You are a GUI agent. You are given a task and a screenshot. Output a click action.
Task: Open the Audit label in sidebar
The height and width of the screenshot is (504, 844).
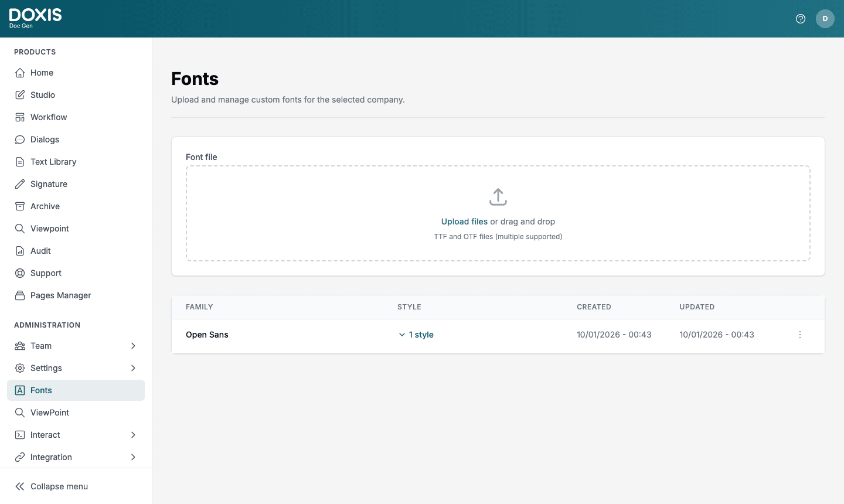pyautogui.click(x=40, y=251)
